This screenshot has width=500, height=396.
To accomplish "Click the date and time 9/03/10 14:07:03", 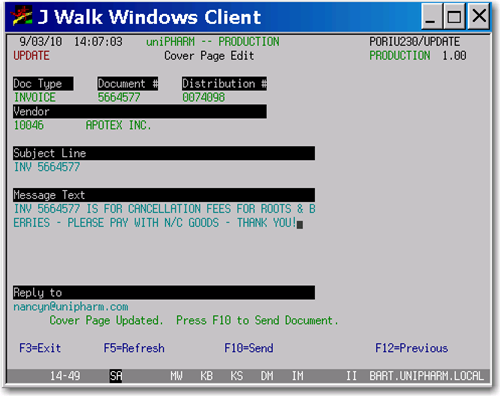I will point(71,42).
